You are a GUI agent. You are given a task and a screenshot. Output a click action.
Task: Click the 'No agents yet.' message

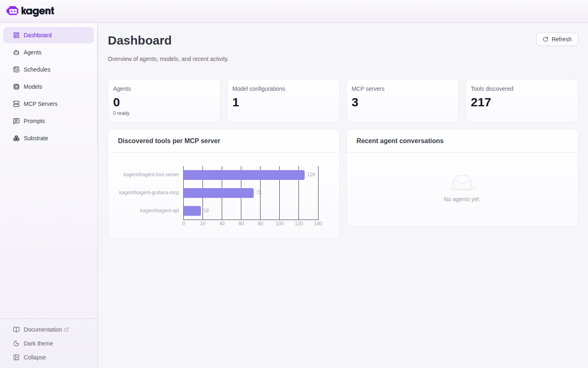click(x=462, y=199)
